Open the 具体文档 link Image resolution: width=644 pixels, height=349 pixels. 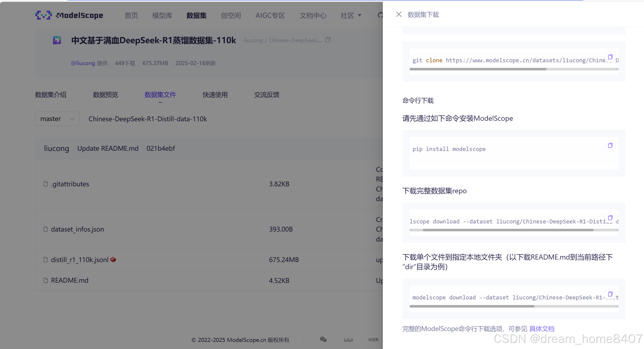coord(542,329)
